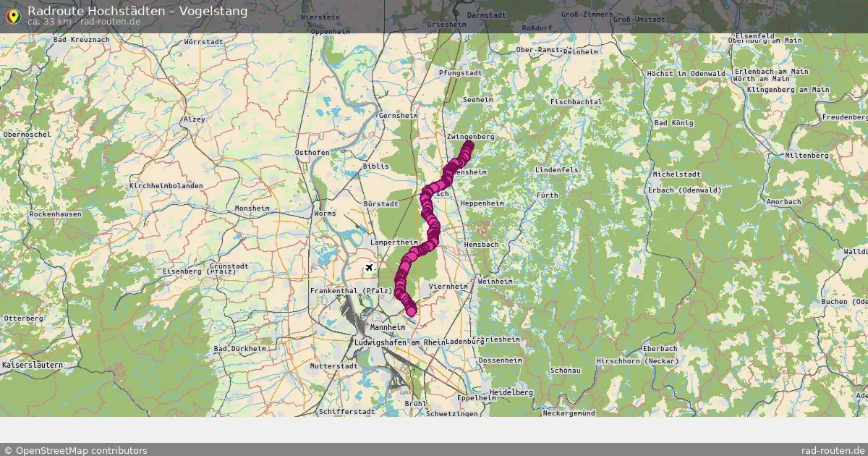Image resolution: width=868 pixels, height=456 pixels.
Task: Select the Ludwigshafen am Rhein label
Action: pyautogui.click(x=400, y=342)
